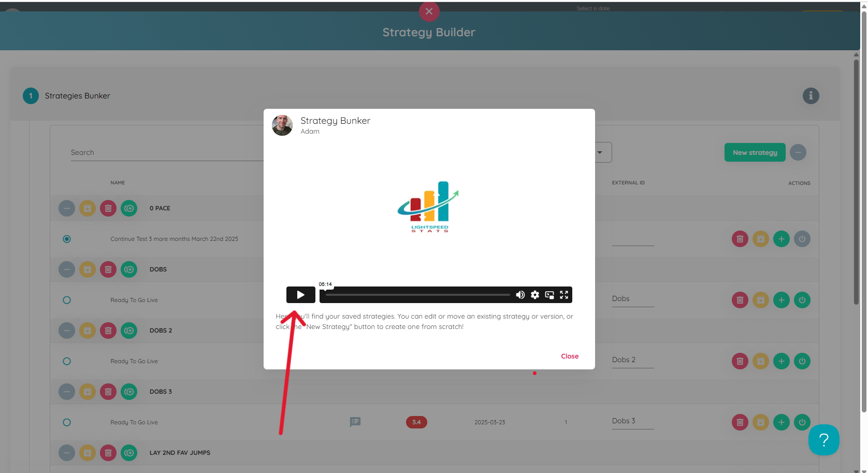The width and height of the screenshot is (868, 473).
Task: Delete the LAY 2ND FAV JUMPS group
Action: (108, 453)
